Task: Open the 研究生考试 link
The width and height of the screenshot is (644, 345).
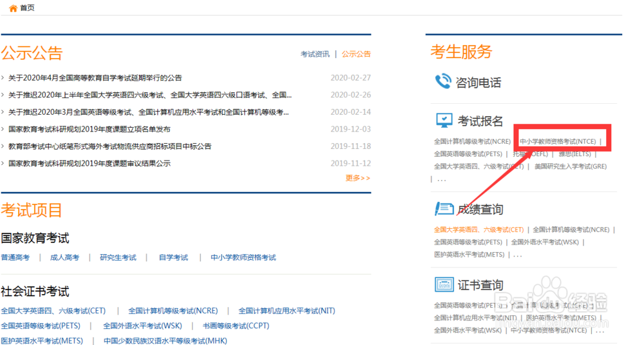Action: [x=118, y=257]
